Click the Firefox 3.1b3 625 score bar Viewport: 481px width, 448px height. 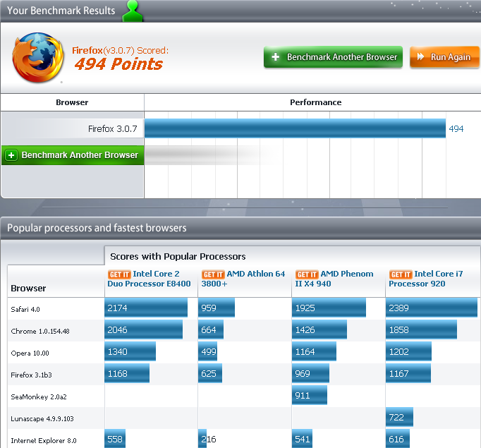tap(210, 373)
